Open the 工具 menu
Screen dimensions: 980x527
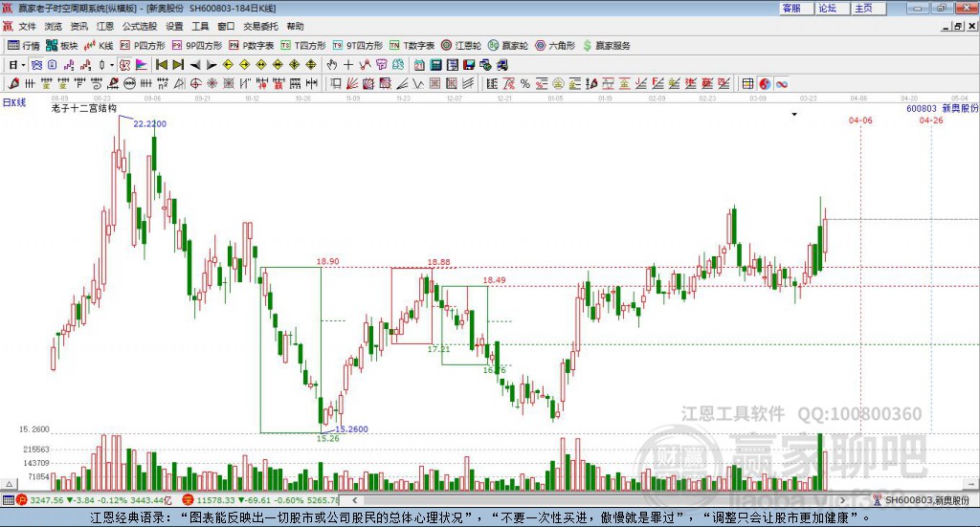pos(200,26)
